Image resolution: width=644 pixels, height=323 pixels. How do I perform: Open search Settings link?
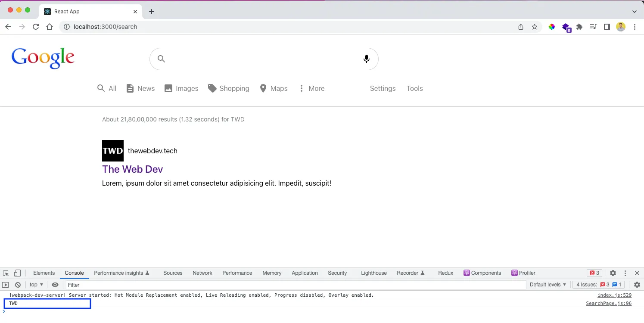click(x=383, y=88)
